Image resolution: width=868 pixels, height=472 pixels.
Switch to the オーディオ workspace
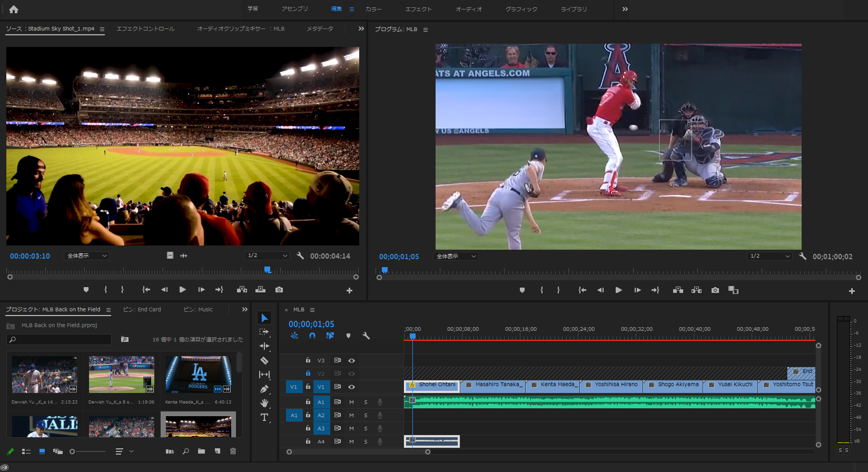[469, 9]
